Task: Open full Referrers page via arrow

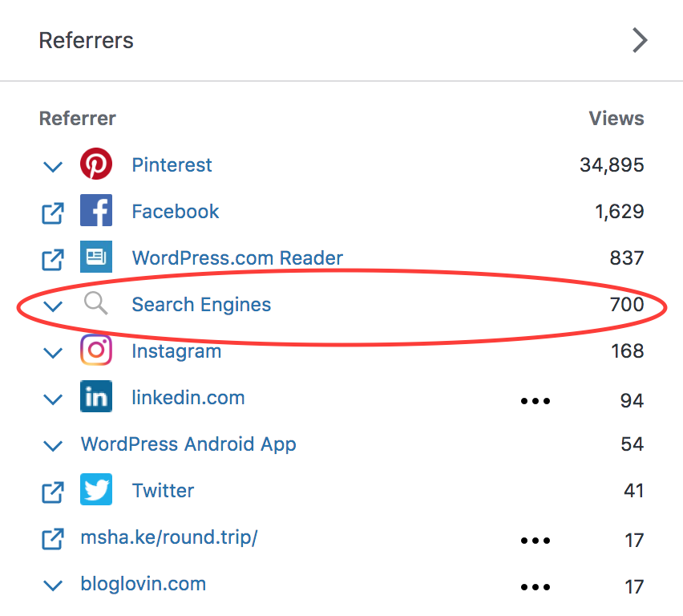Action: [640, 40]
